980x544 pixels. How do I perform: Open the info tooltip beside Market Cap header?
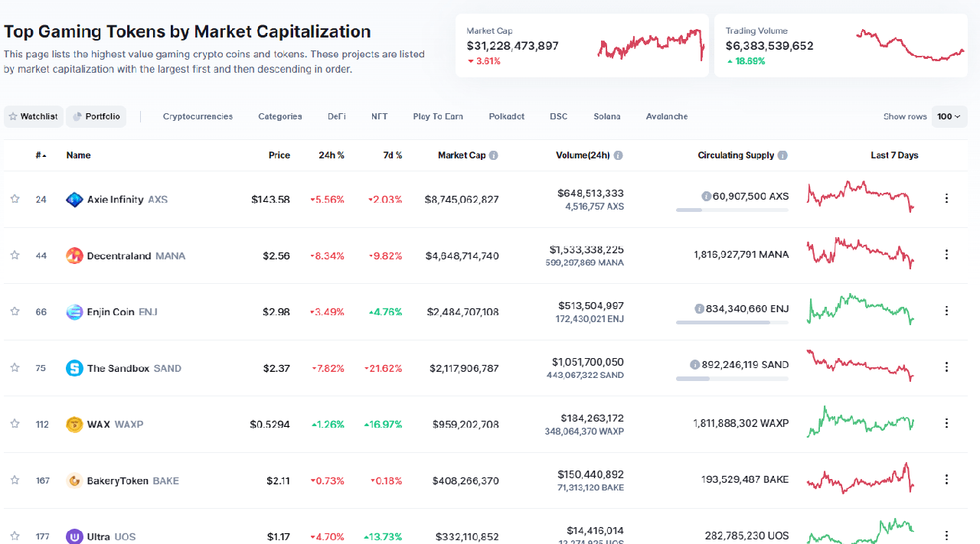(x=493, y=155)
